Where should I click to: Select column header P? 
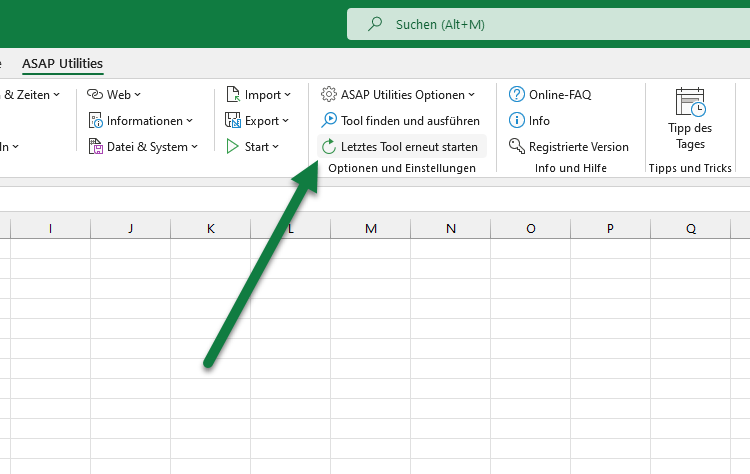click(x=610, y=229)
